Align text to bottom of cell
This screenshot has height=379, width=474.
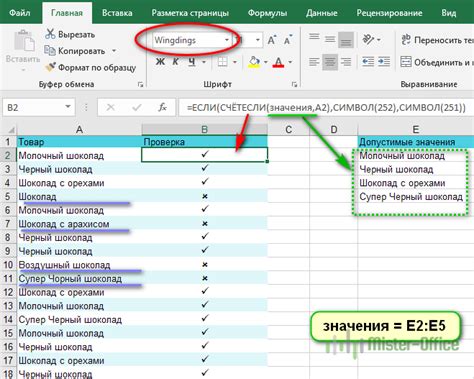[x=346, y=40]
